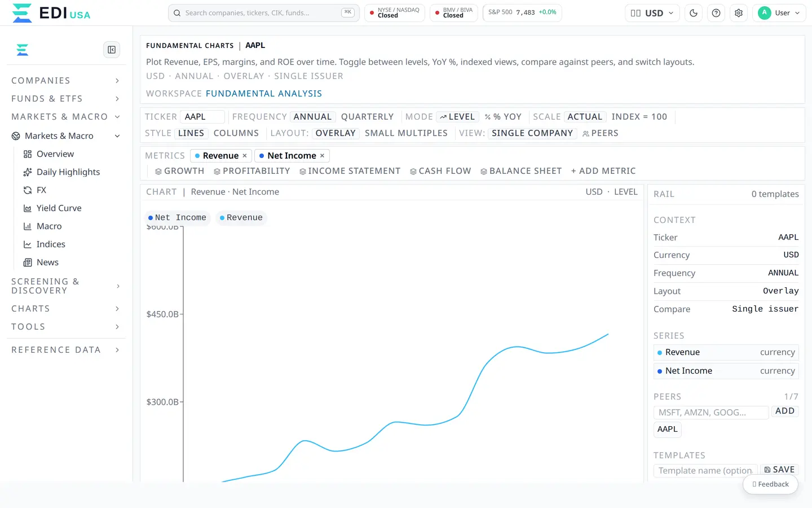Image resolution: width=812 pixels, height=508 pixels.
Task: Open the Balance Sheet metric group
Action: pyautogui.click(x=521, y=171)
